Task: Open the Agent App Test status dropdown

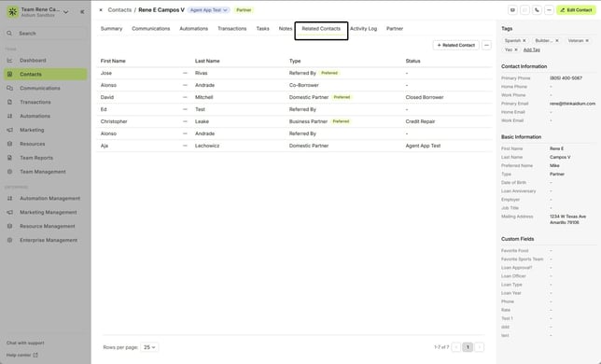Action: pos(209,10)
